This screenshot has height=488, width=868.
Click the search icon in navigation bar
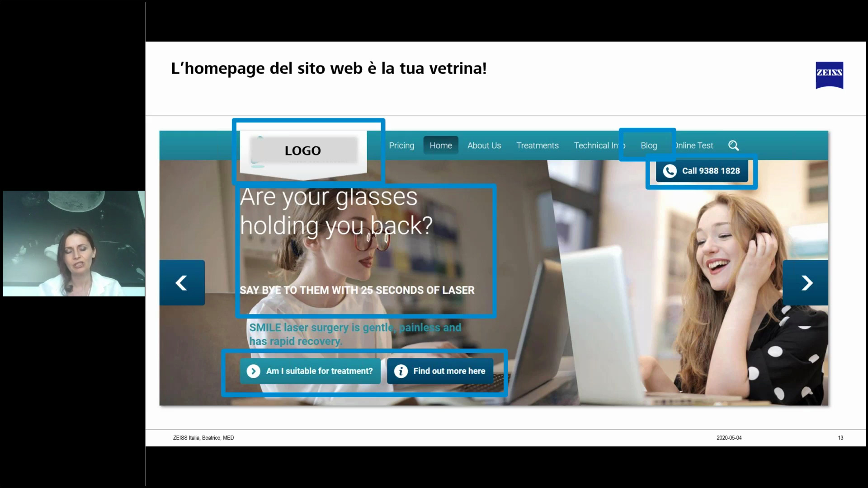coord(734,145)
